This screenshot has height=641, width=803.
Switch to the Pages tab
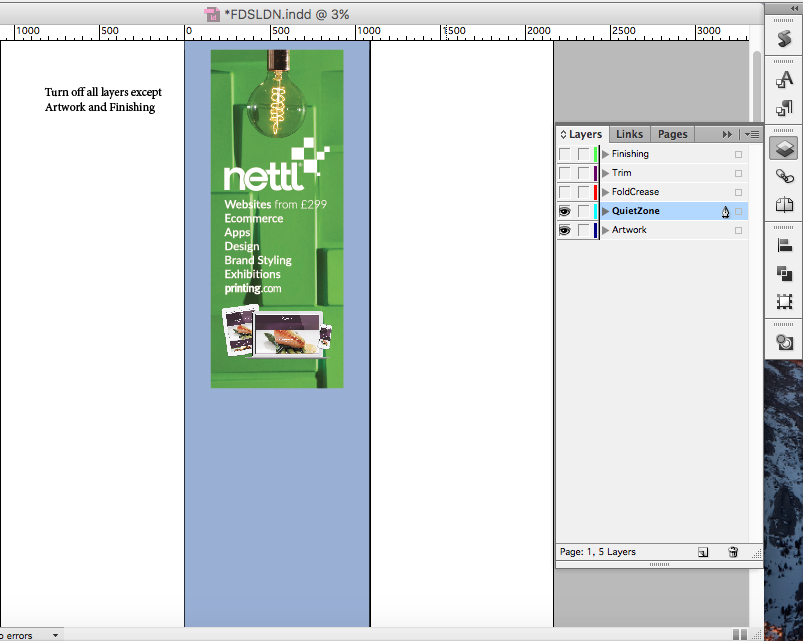click(x=672, y=134)
